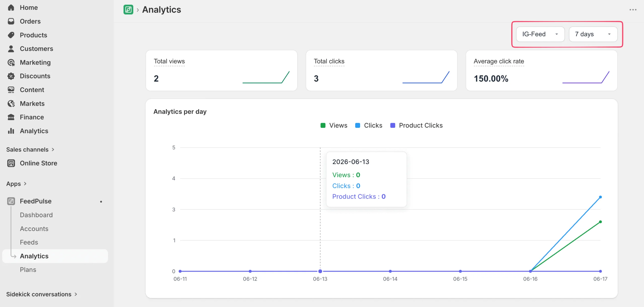Open Content page
644x307 pixels.
click(32, 90)
